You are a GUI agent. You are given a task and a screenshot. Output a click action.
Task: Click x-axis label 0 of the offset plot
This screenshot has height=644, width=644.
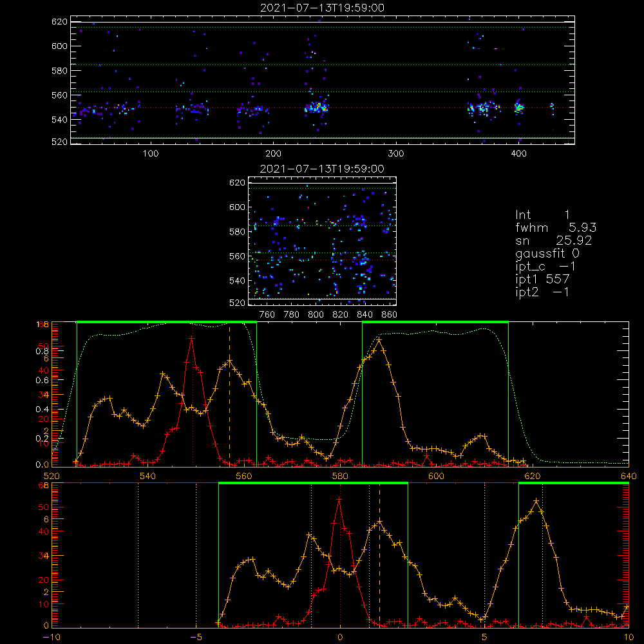[340, 638]
